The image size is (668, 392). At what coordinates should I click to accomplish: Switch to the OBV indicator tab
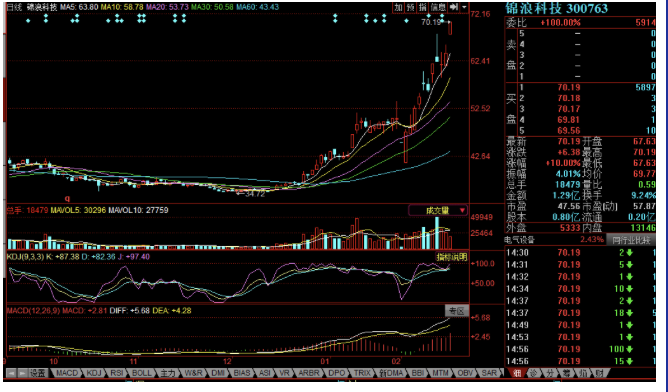[x=464, y=373]
